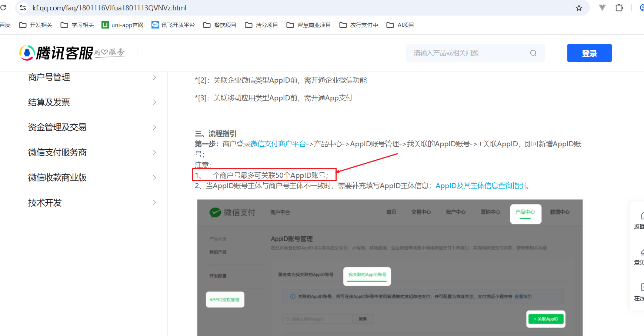Click the magnifier search icon in the search box
644x336 pixels.
(533, 53)
